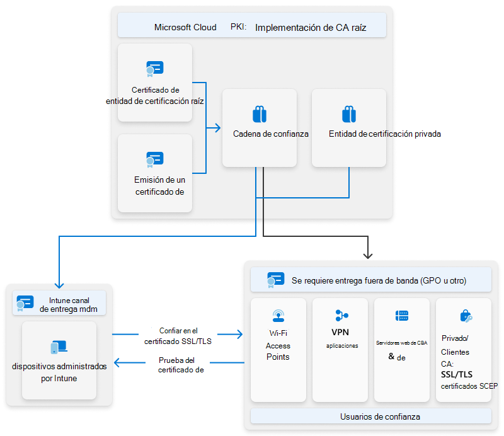Click the VPN aplicaciones node icon

click(x=340, y=316)
